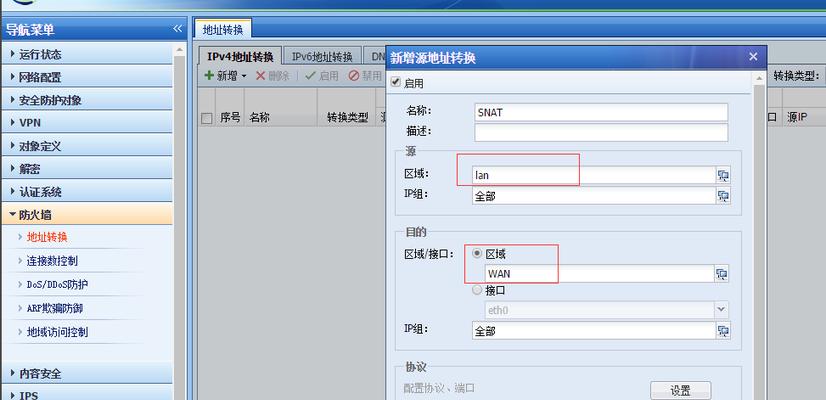This screenshot has height=400, width=826.
Task: Open the 地址转换 item under firewall
Action: (x=47, y=237)
